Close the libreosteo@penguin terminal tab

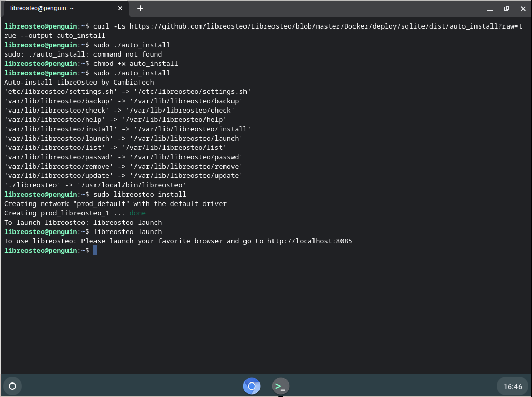120,8
